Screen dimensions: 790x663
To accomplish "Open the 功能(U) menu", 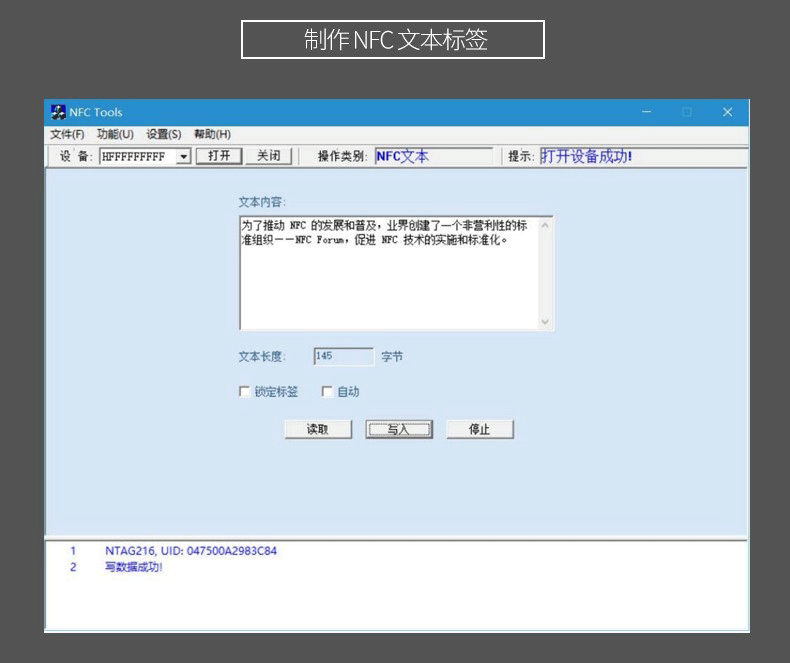I will tap(115, 134).
